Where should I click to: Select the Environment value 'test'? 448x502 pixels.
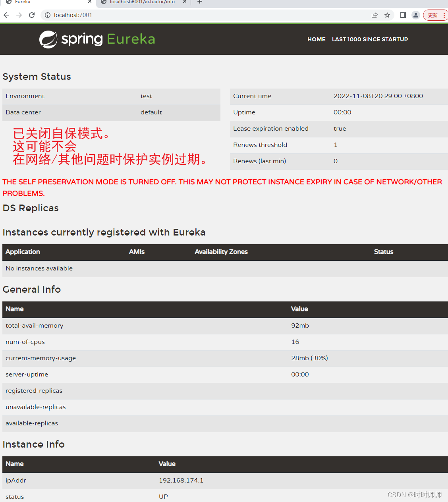(x=146, y=96)
